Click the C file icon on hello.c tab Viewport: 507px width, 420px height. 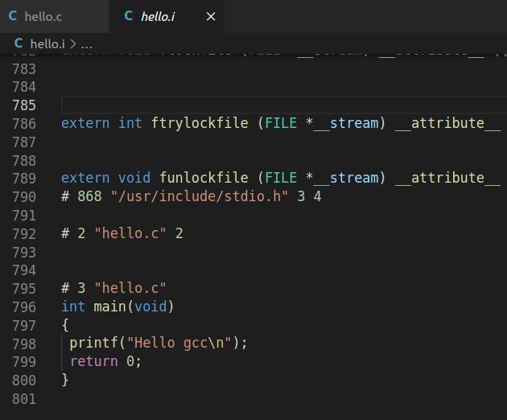pyautogui.click(x=13, y=16)
